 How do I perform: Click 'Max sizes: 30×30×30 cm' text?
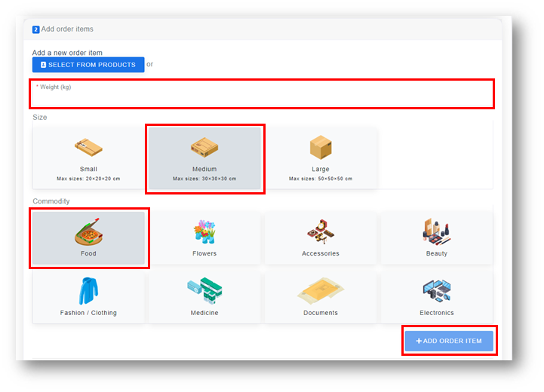[x=204, y=179]
